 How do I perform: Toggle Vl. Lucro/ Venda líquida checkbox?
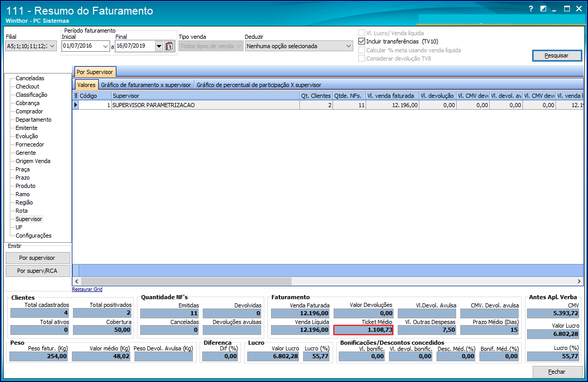click(x=362, y=33)
